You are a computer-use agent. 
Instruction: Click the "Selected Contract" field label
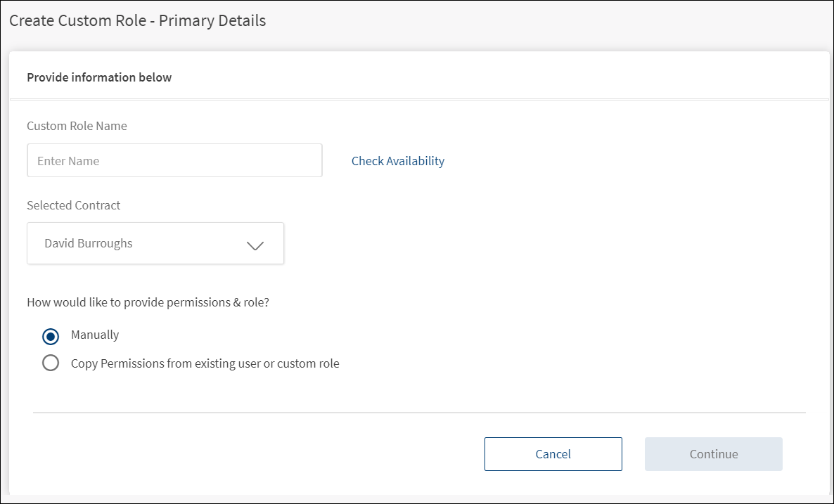click(x=74, y=205)
